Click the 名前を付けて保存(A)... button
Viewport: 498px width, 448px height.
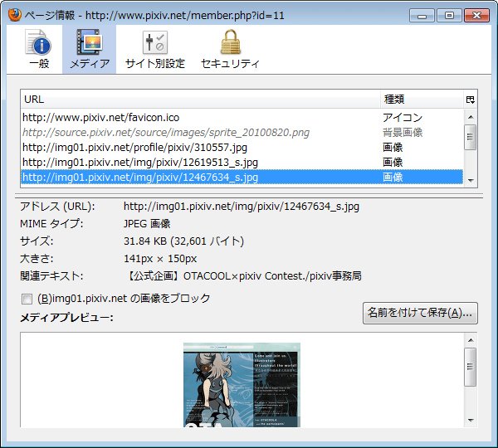(x=420, y=313)
